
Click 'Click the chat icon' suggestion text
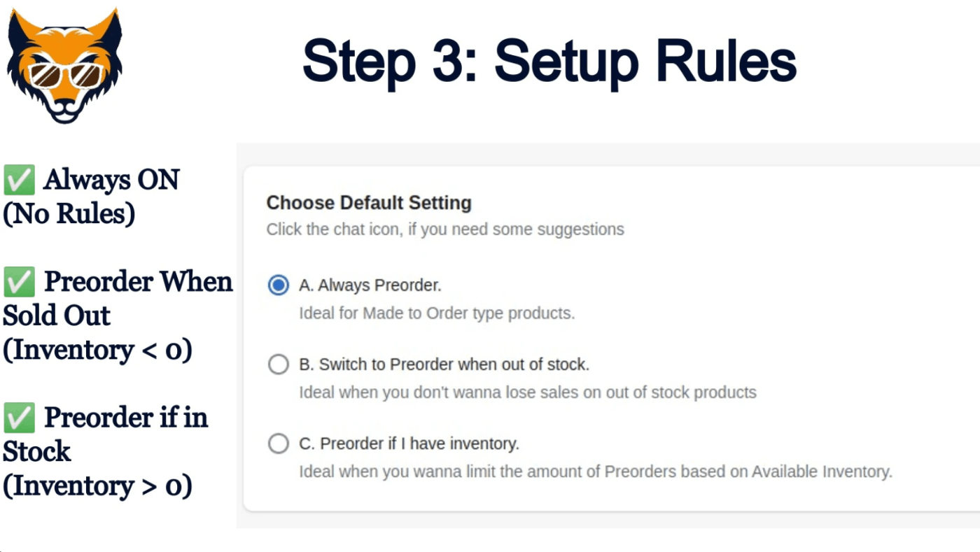pos(445,229)
